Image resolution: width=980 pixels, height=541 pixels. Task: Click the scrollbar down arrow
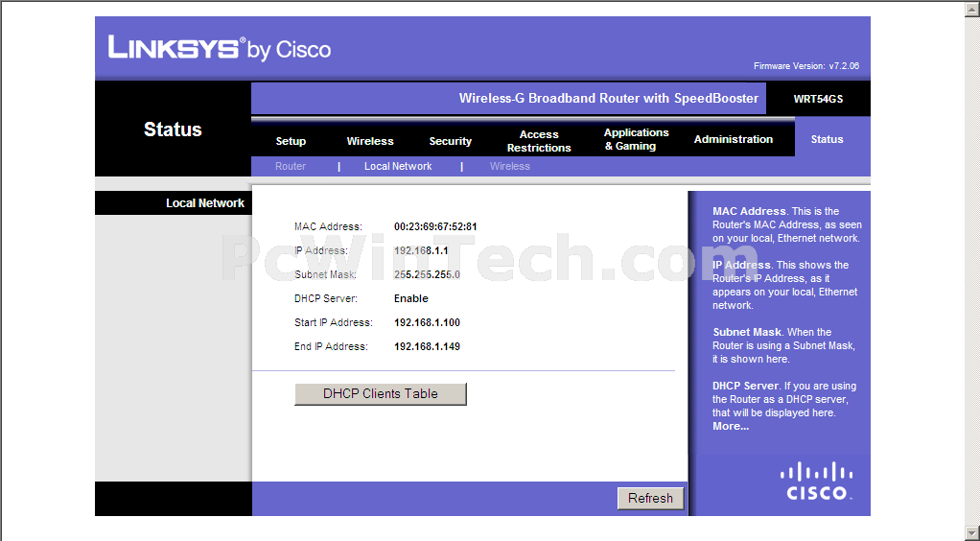pyautogui.click(x=972, y=533)
